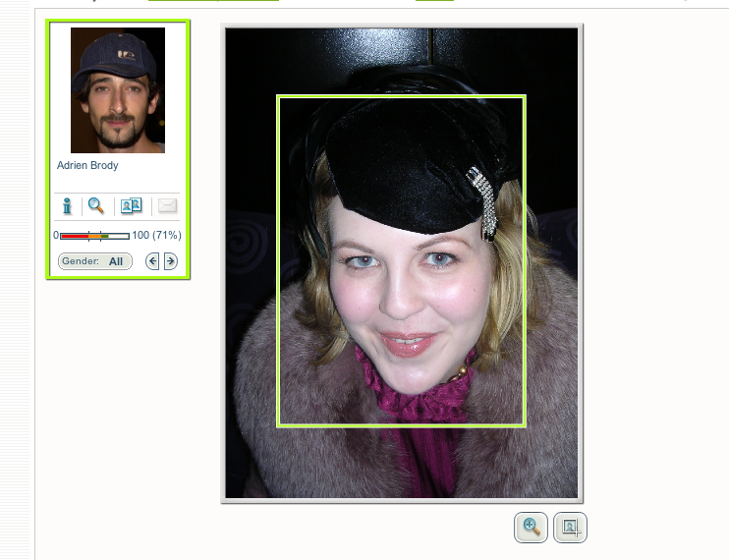Screen dimensions: 729x560
Task: Click the similarity score bar
Action: [94, 236]
